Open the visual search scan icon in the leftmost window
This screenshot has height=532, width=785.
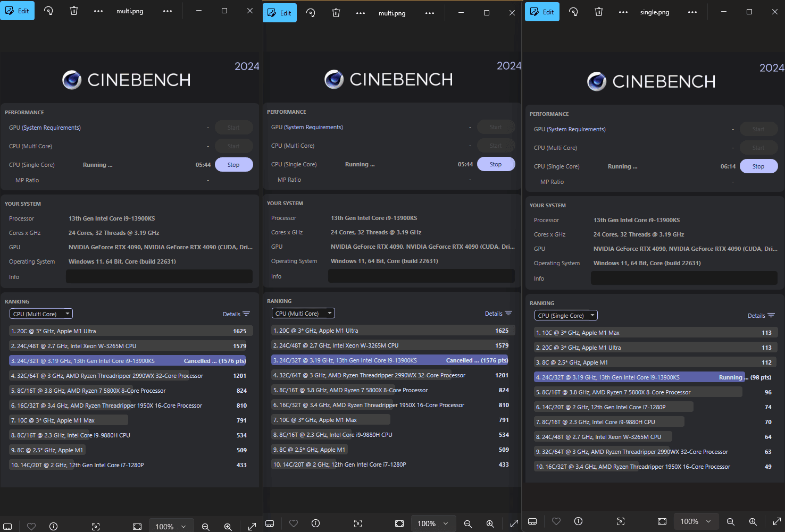[x=96, y=526]
